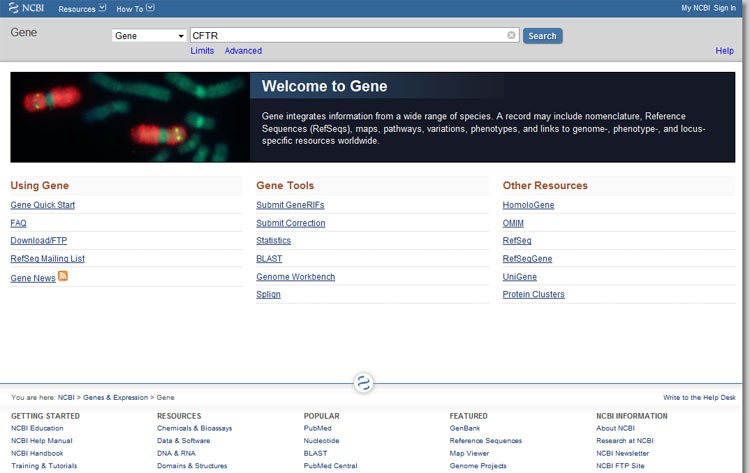Open the UniGene link
The image size is (750, 473).
click(x=519, y=276)
